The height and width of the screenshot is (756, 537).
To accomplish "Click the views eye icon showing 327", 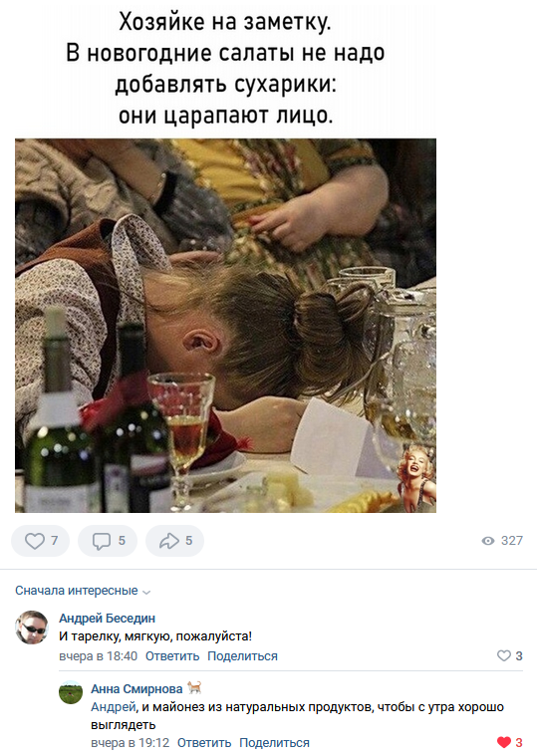I will (x=488, y=541).
